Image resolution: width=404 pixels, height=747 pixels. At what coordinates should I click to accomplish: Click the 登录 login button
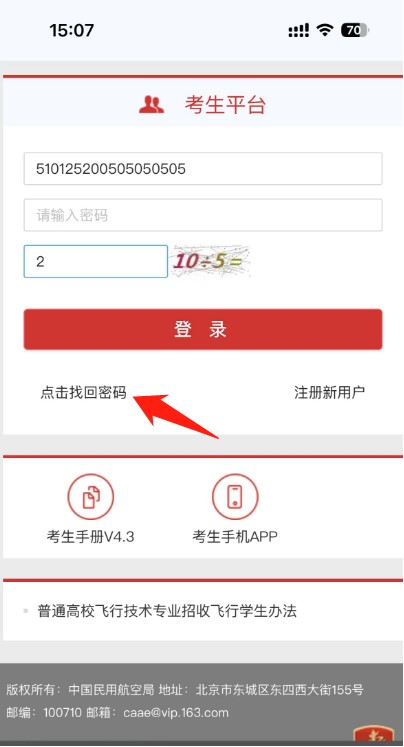203,329
